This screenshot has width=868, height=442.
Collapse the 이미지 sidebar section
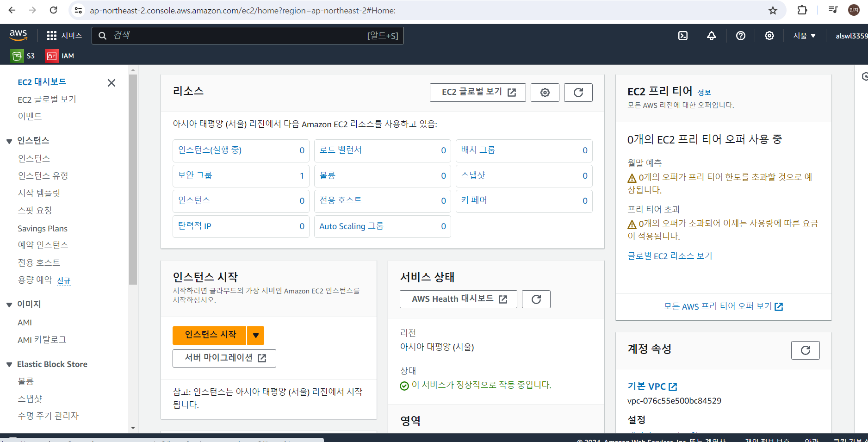(x=9, y=305)
